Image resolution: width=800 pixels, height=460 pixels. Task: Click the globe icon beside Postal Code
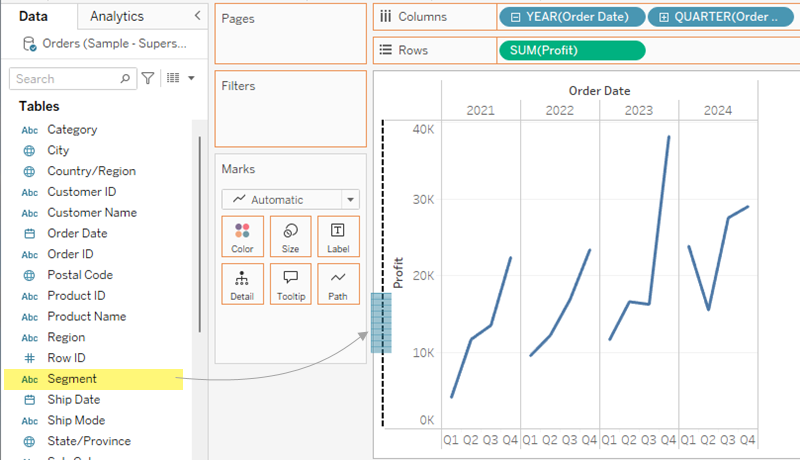(x=30, y=275)
